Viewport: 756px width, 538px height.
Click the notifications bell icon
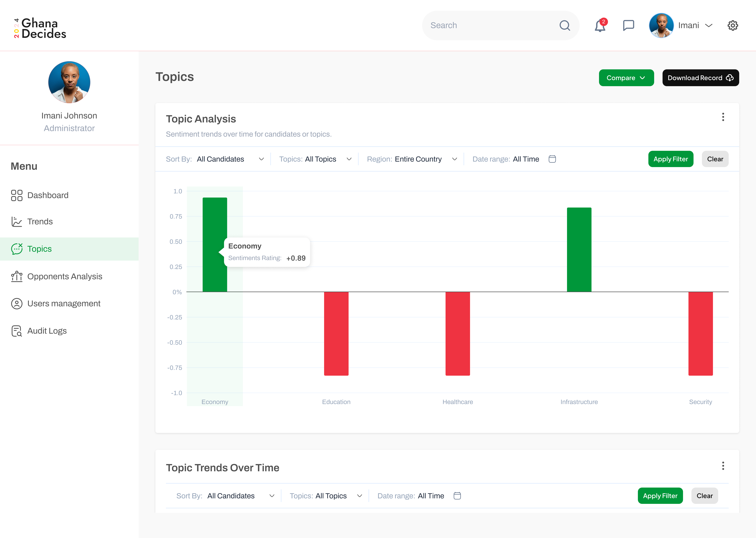click(x=599, y=26)
